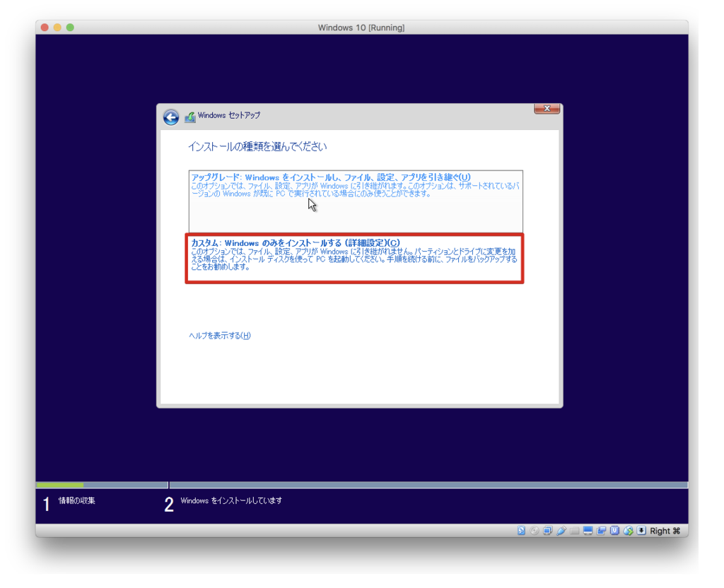Click step 1 label 情報の収集

(x=76, y=500)
